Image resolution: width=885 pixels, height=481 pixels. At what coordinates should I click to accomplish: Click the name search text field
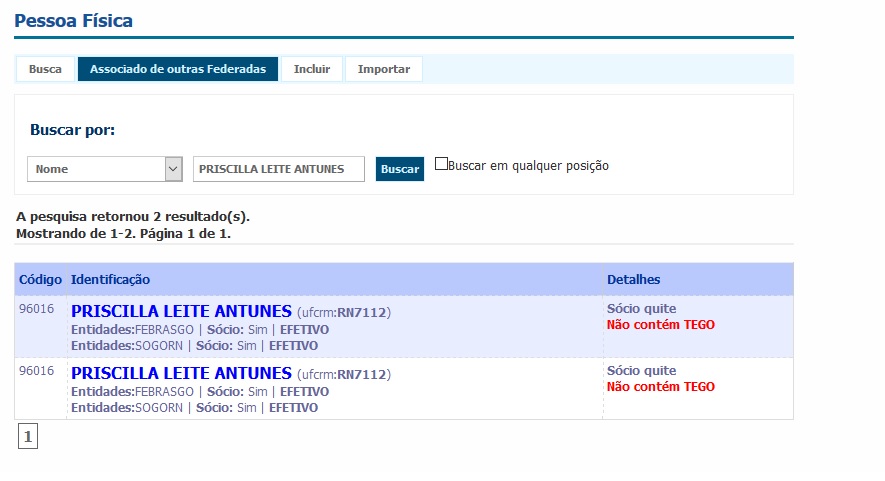click(279, 169)
